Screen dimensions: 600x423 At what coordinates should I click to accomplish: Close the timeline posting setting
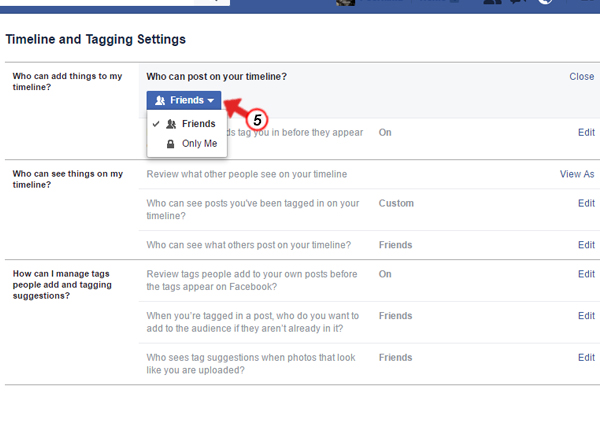[x=581, y=77]
